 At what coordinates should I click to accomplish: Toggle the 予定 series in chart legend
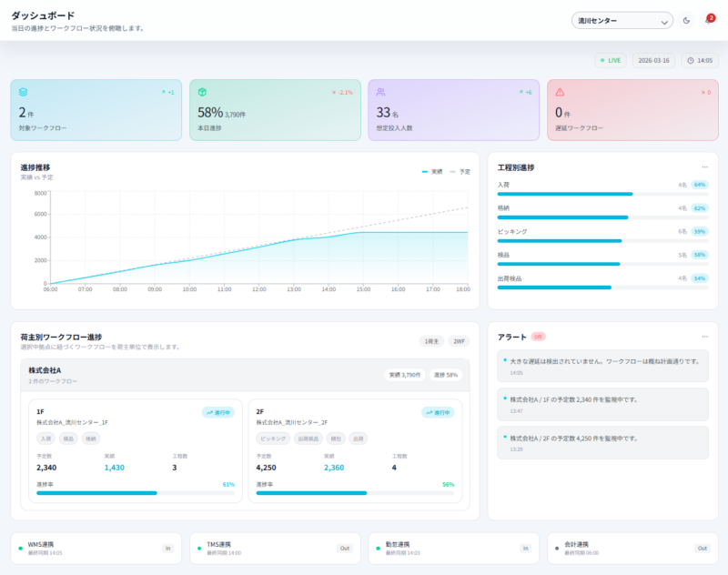click(460, 172)
